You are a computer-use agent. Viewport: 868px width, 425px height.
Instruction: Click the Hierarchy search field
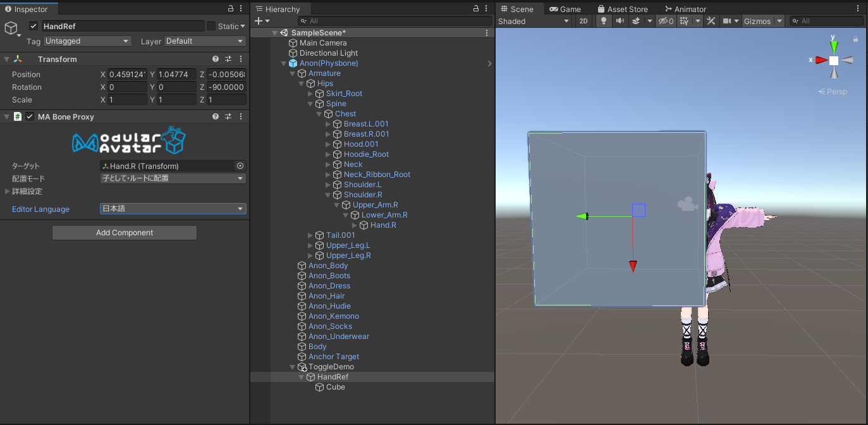tap(395, 21)
